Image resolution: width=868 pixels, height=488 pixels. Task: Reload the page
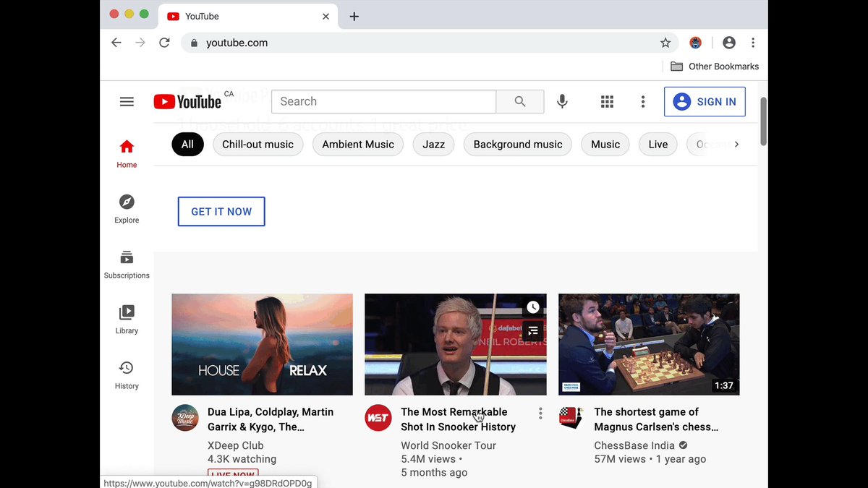coord(164,43)
